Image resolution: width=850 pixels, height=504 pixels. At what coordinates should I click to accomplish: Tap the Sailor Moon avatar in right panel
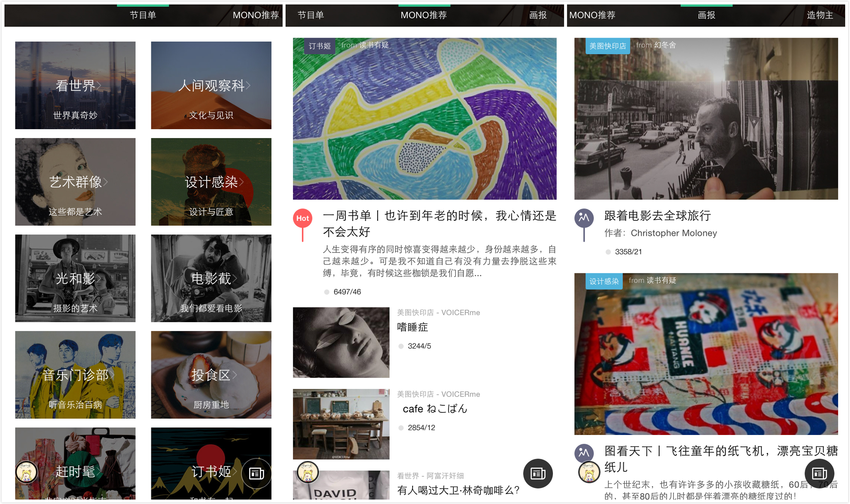click(589, 473)
